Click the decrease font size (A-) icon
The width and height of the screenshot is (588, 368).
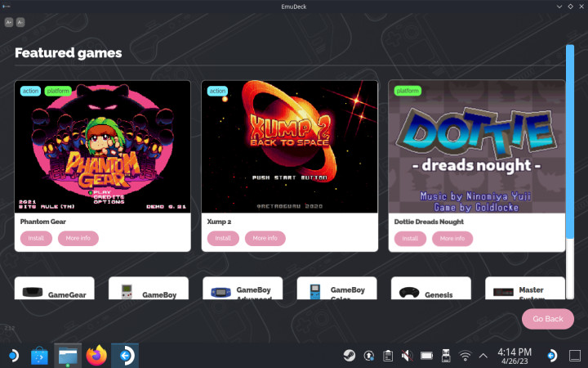point(20,22)
